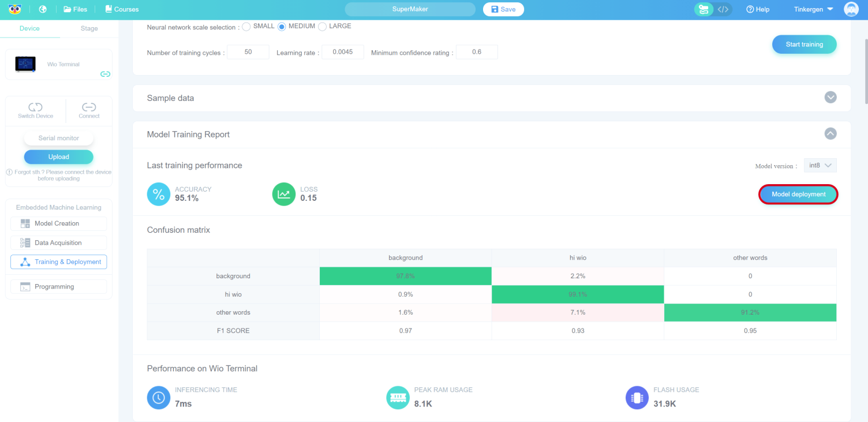Open Model Creation
Screen dimensions: 868x422
58,223
